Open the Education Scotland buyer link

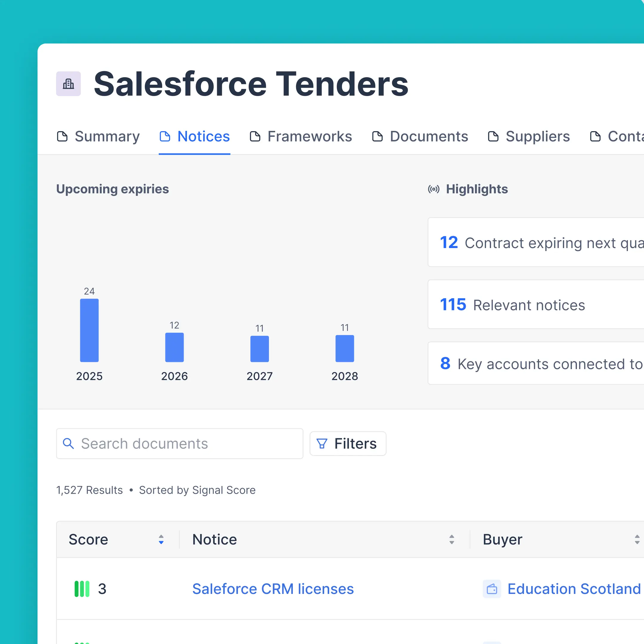[574, 589]
